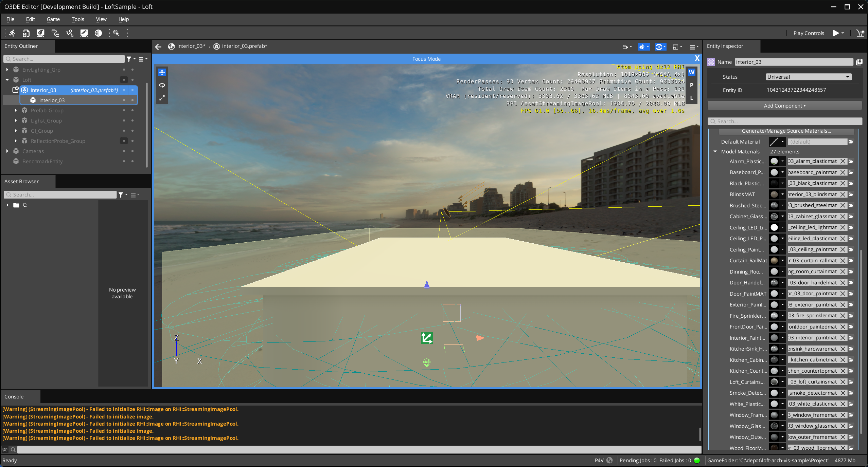The width and height of the screenshot is (868, 467).
Task: Click the Ceiling_LED_Light material preview swatch
Action: tap(774, 227)
